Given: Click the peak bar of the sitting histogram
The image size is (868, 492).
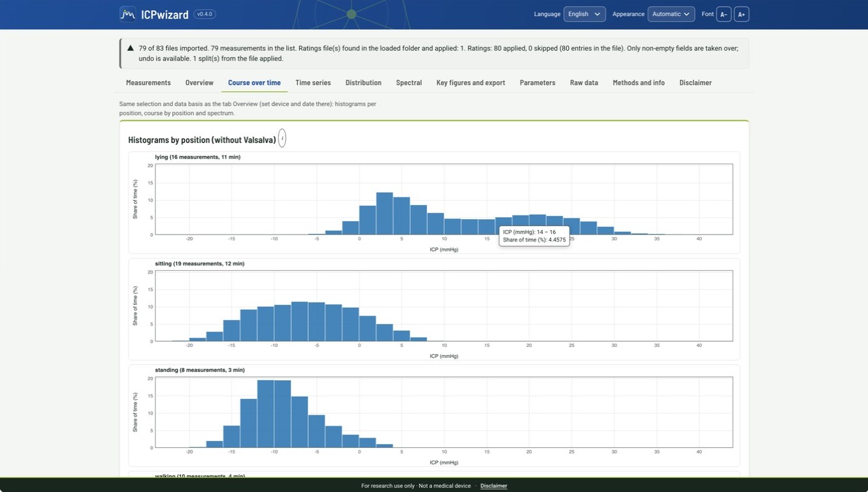Looking at the screenshot, I should coord(299,321).
